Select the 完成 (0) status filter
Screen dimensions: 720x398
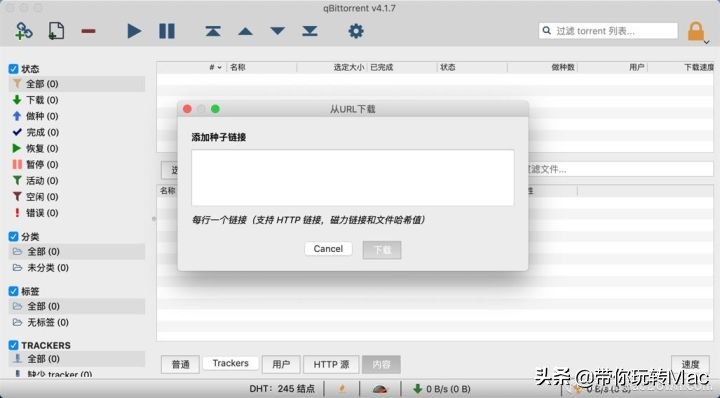(77, 132)
